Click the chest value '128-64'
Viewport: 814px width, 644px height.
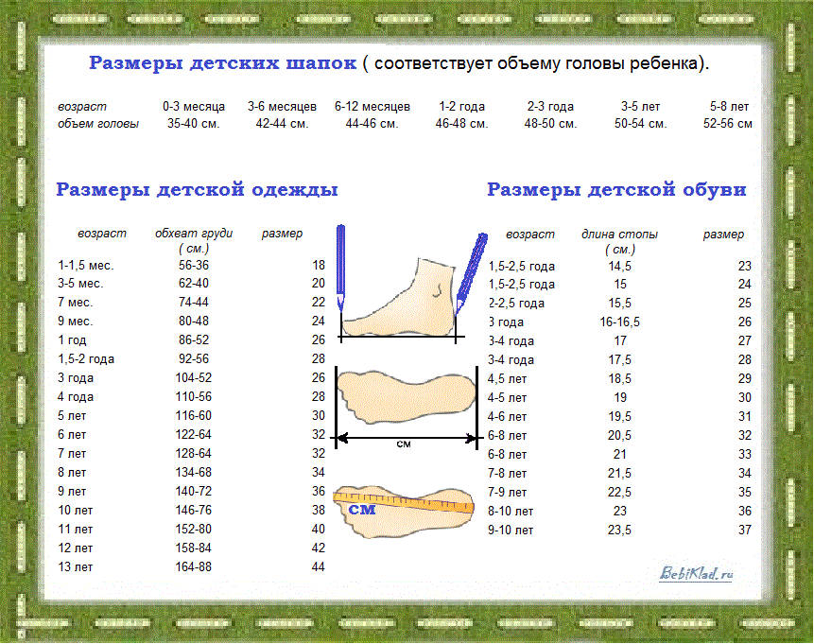pyautogui.click(x=194, y=453)
